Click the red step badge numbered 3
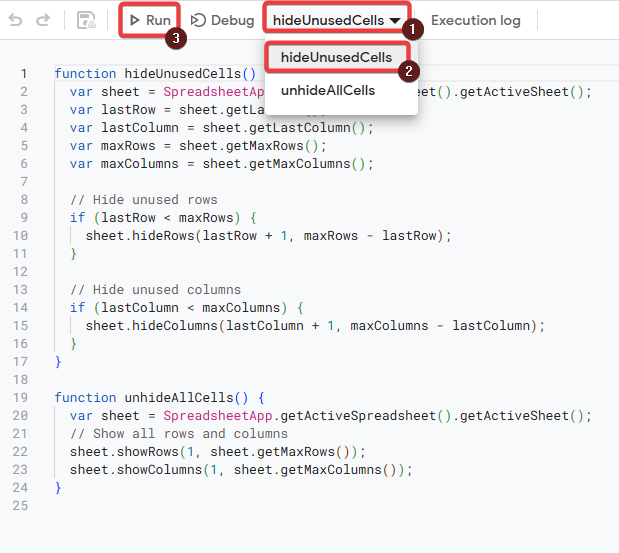The height and width of the screenshot is (553, 619). click(175, 39)
